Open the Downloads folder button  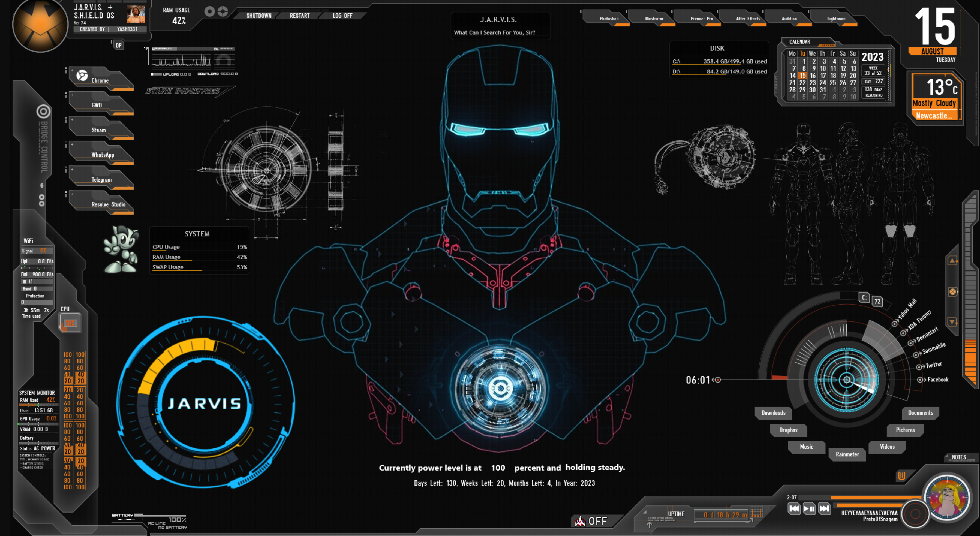(773, 413)
